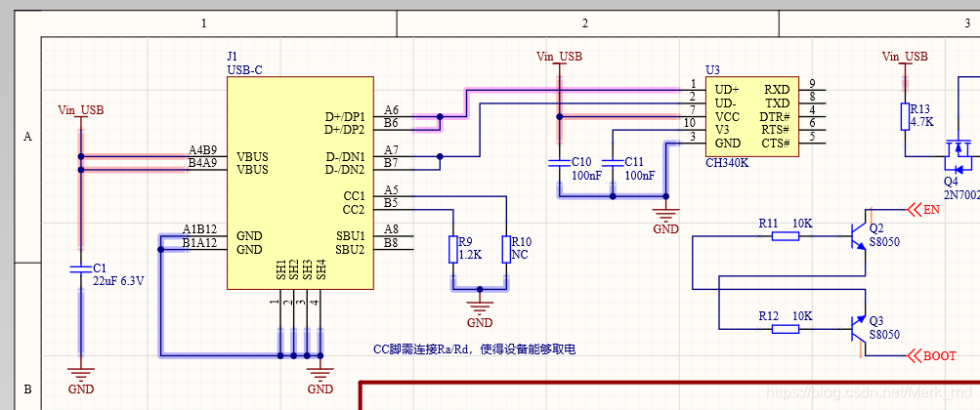
Task: Click the B1A12 pin label
Action: click(200, 242)
